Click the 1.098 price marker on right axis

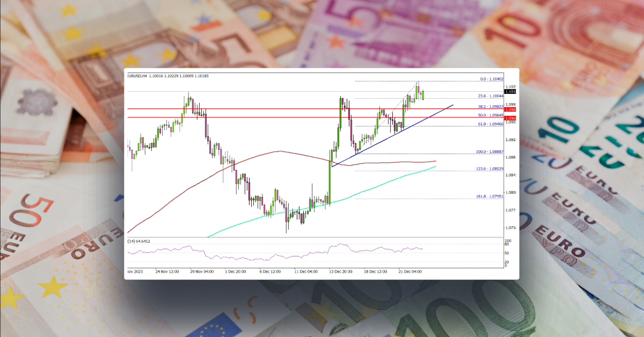click(509, 109)
